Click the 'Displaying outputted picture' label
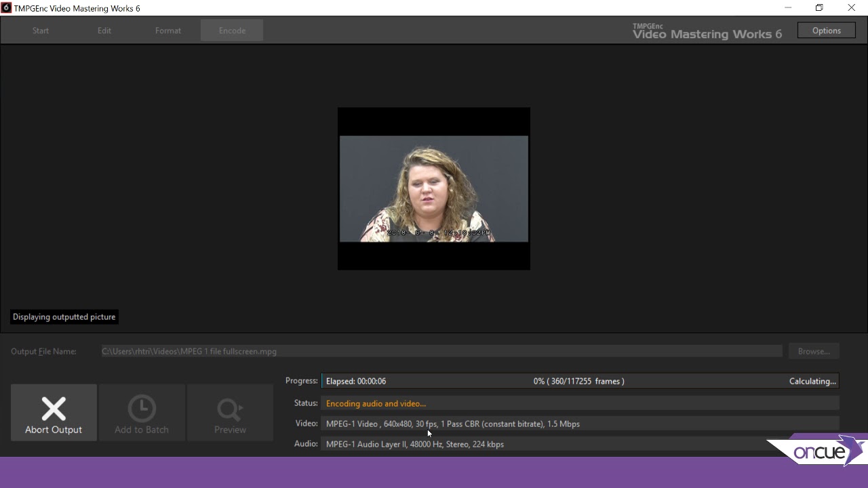This screenshot has height=488, width=868. point(64,317)
